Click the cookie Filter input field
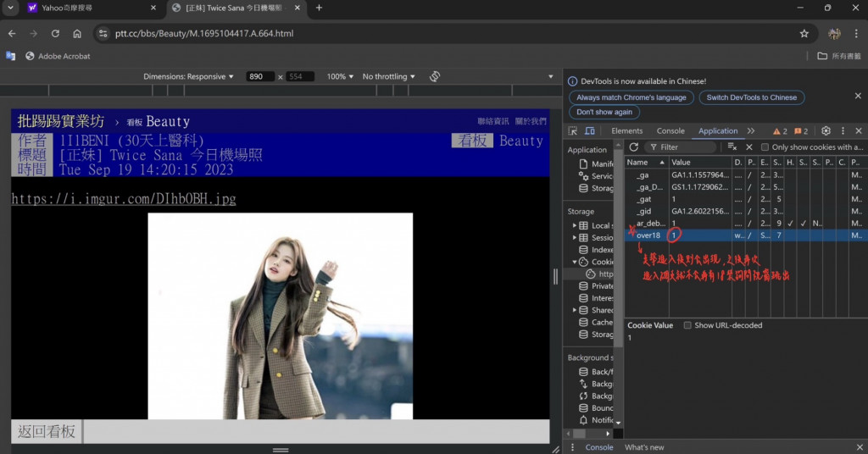Image resolution: width=868 pixels, height=454 pixels. (x=685, y=147)
